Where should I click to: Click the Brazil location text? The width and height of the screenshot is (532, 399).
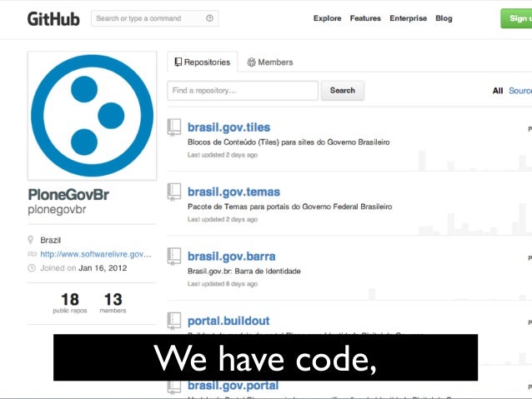50,240
